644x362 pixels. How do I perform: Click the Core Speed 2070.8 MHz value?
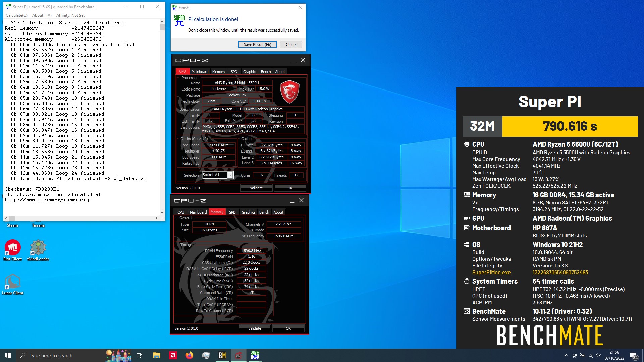(x=218, y=145)
